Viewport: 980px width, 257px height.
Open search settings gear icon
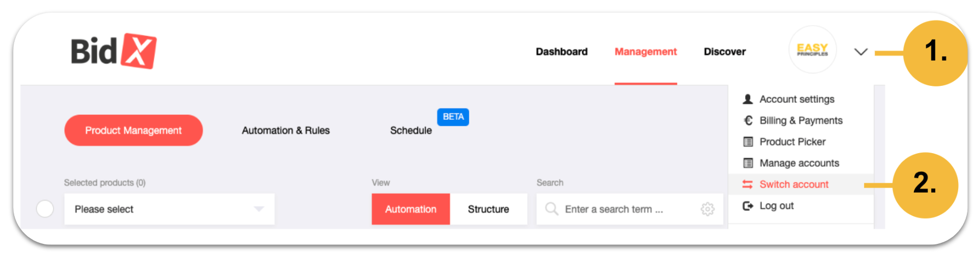(x=708, y=209)
